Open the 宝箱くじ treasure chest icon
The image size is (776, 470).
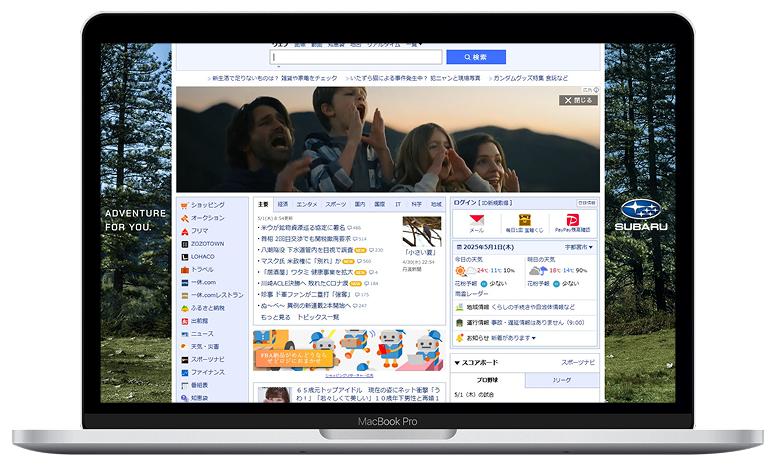point(525,219)
